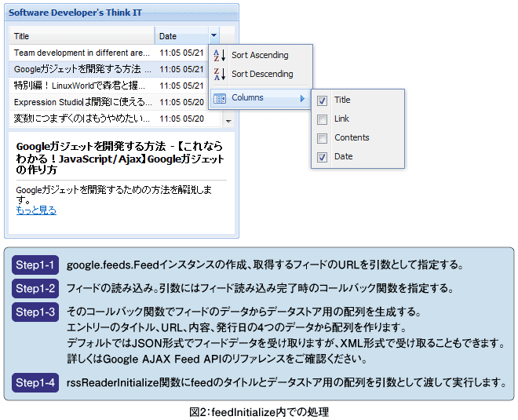Click the grid scrollbar down arrow
Screen dimensions: 518x420
pyautogui.click(x=228, y=121)
